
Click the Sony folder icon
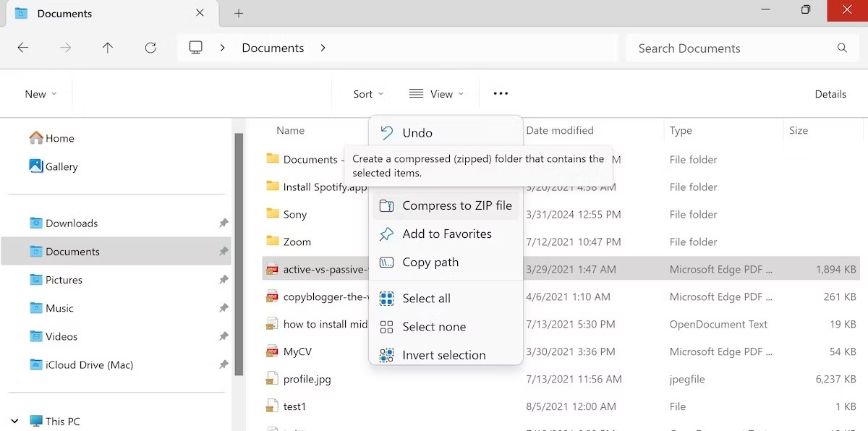point(273,213)
